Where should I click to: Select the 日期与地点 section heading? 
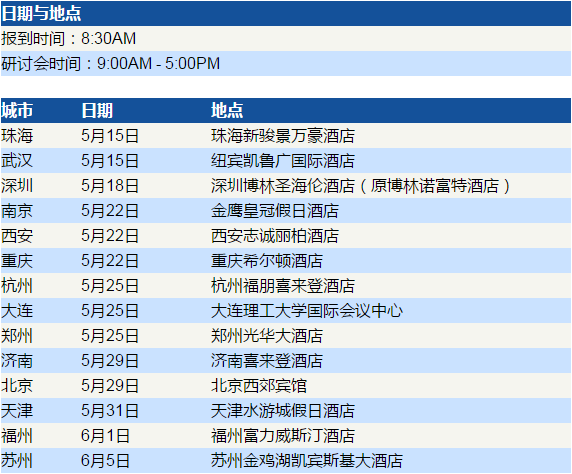(41, 13)
